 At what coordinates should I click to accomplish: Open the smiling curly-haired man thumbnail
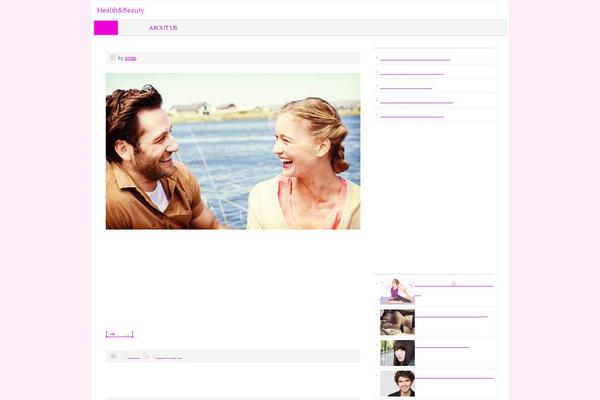(397, 384)
